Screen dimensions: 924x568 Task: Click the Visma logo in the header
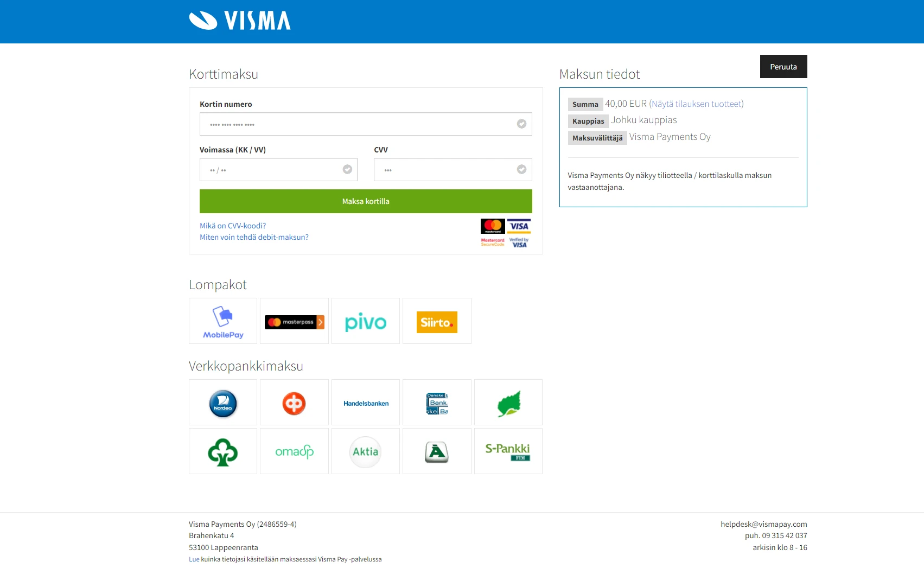coord(240,21)
